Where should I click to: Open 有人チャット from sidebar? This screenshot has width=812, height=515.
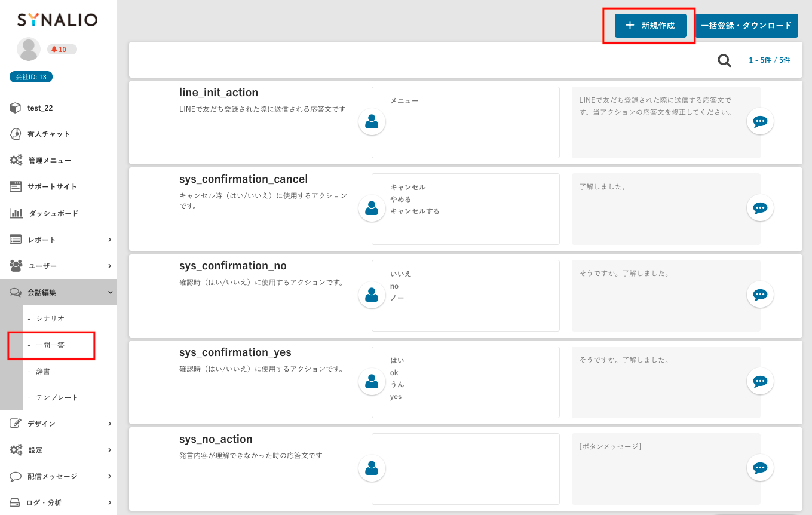click(48, 134)
